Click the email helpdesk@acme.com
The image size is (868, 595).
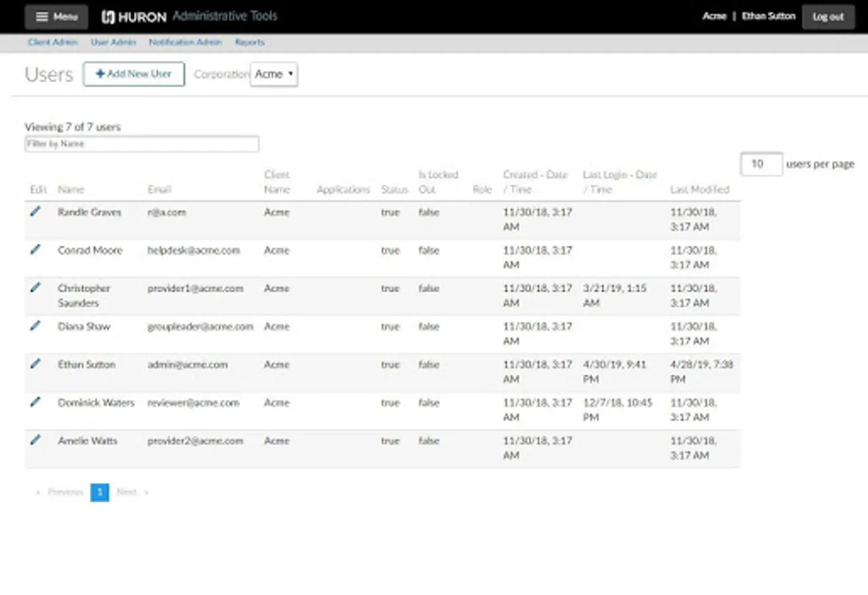(x=194, y=251)
